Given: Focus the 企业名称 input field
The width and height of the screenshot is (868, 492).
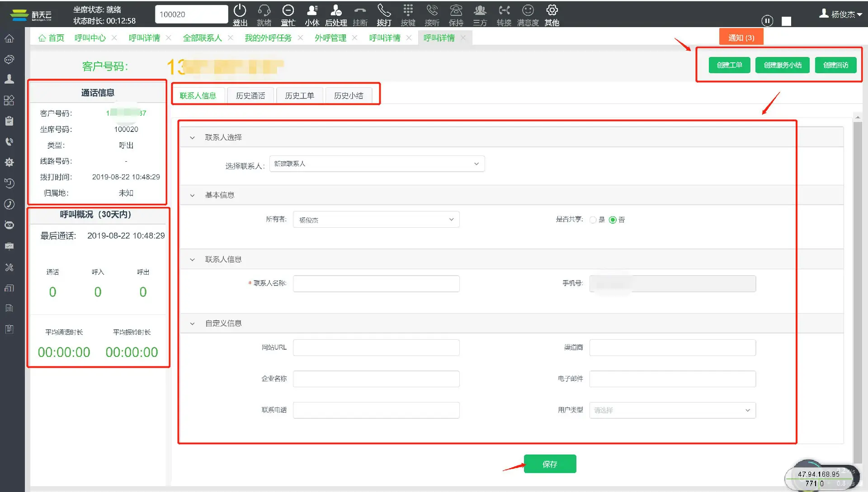Looking at the screenshot, I should (376, 379).
